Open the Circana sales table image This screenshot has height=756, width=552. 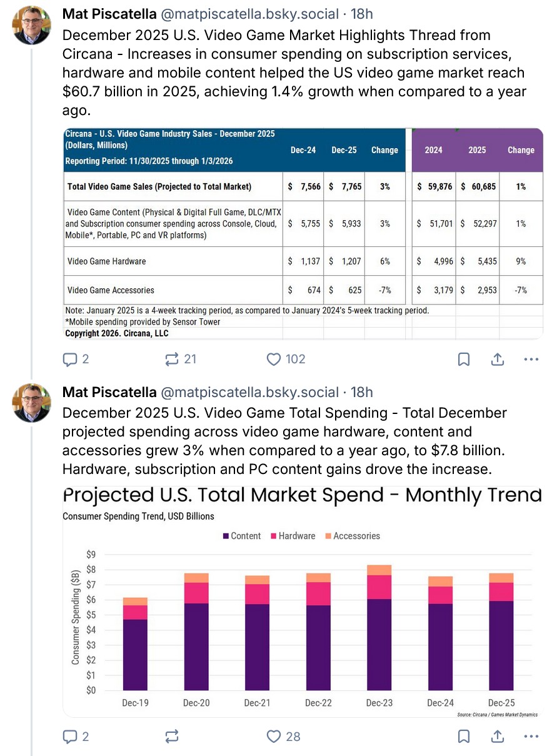[x=303, y=233]
